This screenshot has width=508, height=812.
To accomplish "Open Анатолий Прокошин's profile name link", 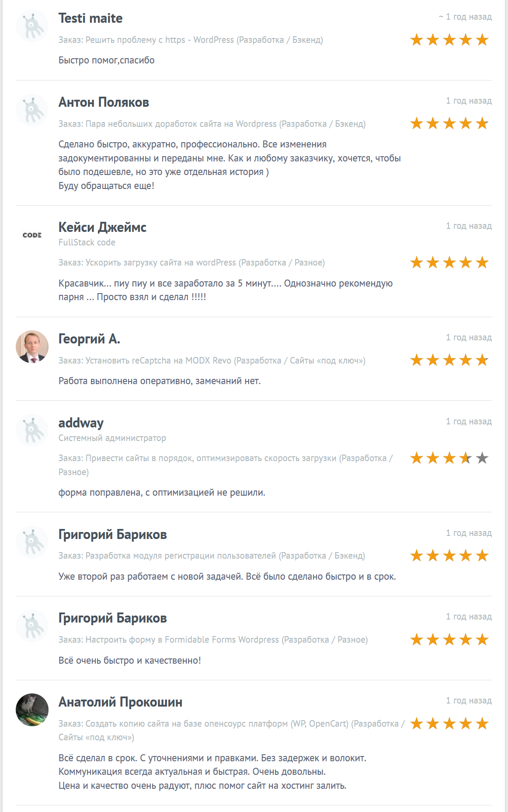I will [x=120, y=702].
